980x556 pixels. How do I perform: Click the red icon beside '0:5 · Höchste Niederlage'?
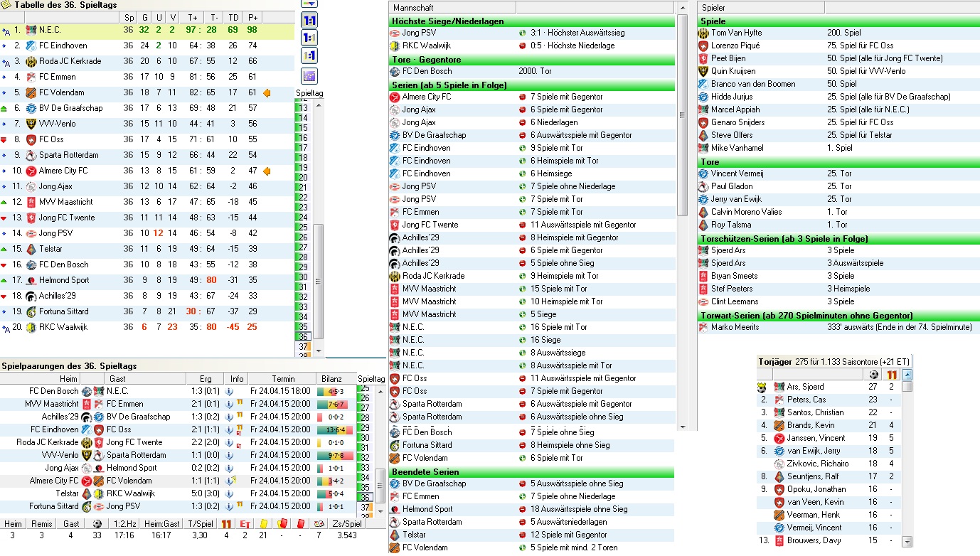point(523,46)
